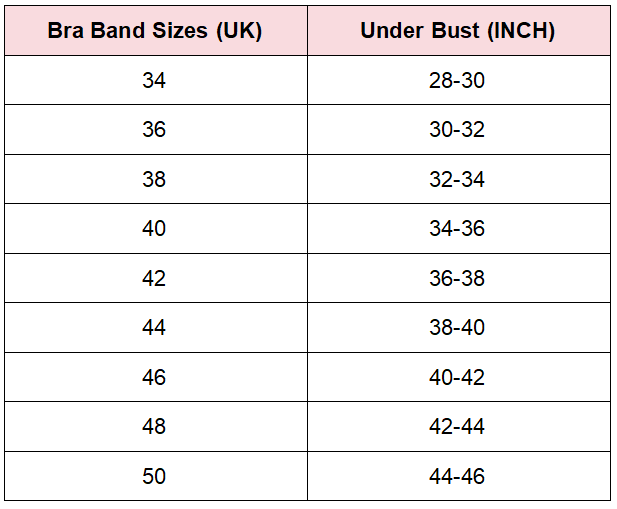617x509 pixels.
Task: Select band size 42 cell
Action: pos(154,278)
